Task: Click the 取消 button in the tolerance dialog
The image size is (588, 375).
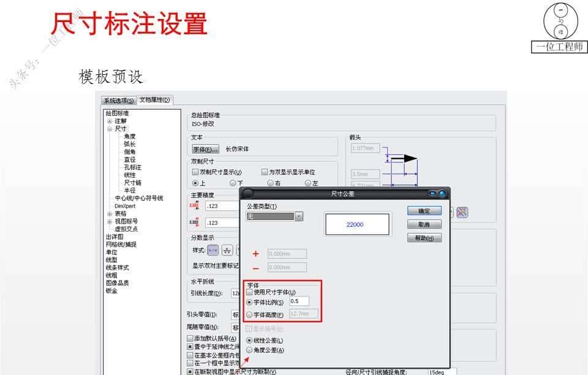Action: [424, 224]
